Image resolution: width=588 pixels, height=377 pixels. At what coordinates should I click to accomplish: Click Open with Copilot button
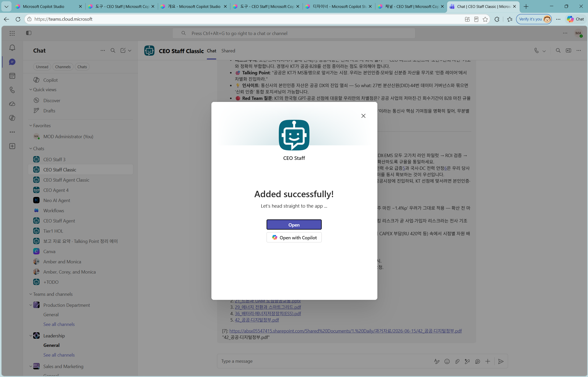(294, 238)
